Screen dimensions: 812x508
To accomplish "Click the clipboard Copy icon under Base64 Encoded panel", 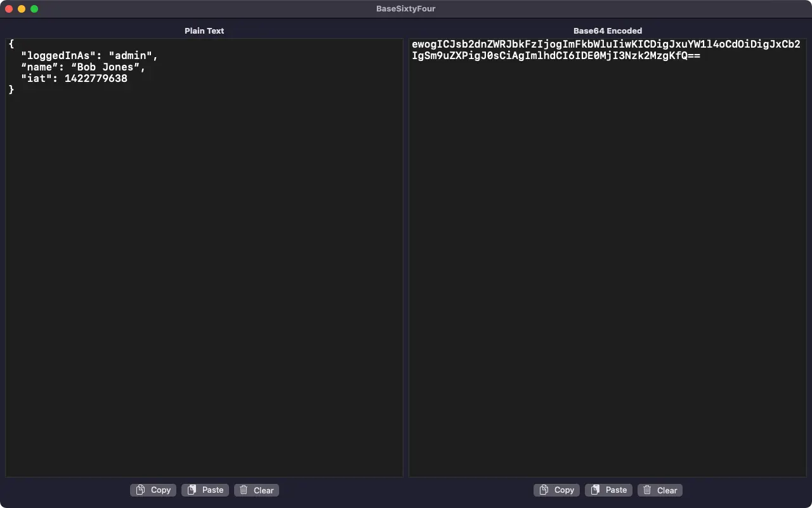I will 544,490.
